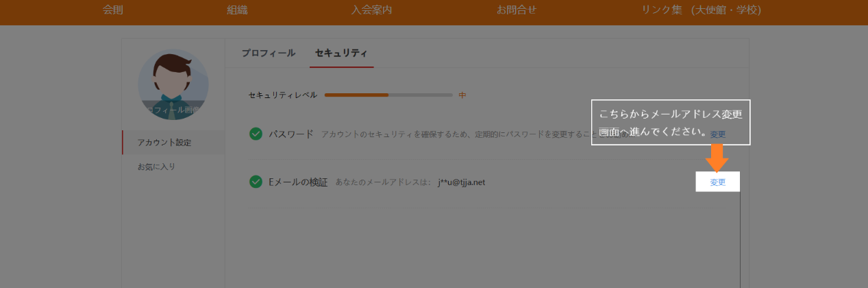The width and height of the screenshot is (868, 288).
Task: Select お問合せ in the navigation bar
Action: (517, 10)
